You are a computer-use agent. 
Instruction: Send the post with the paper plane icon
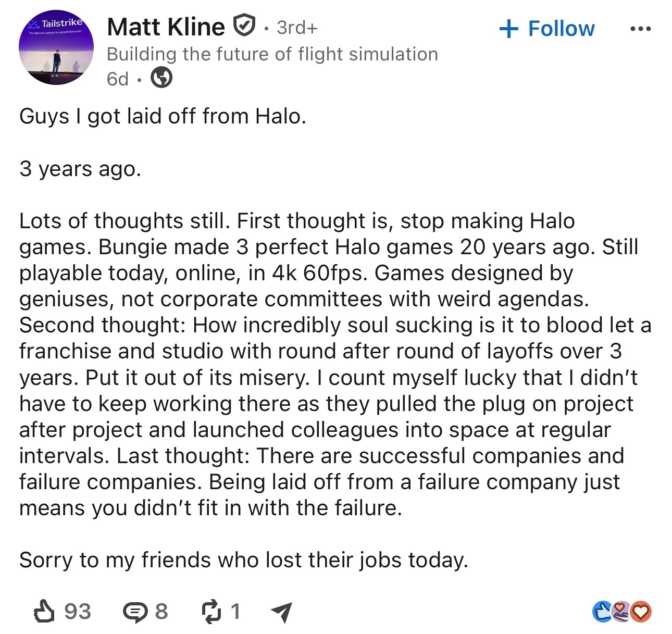tap(282, 612)
